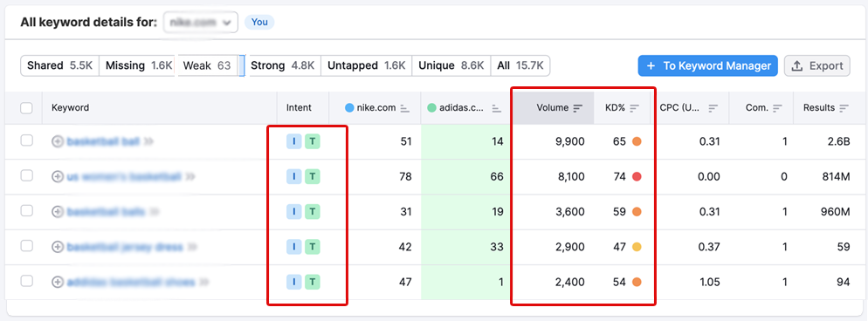Click the Transactional T badge in 3,600 row

(x=313, y=212)
